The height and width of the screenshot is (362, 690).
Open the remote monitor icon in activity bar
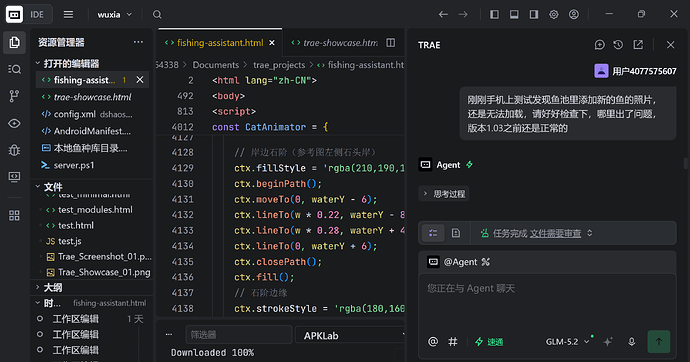14,177
